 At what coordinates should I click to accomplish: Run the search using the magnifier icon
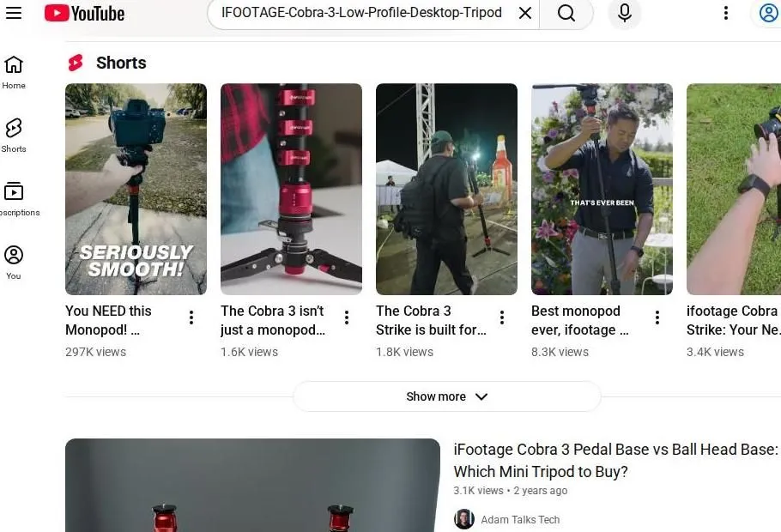[566, 13]
